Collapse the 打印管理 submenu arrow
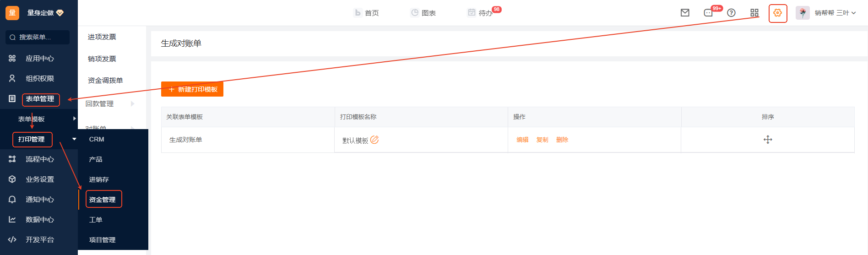Image resolution: width=868 pixels, height=255 pixels. pyautogui.click(x=74, y=139)
